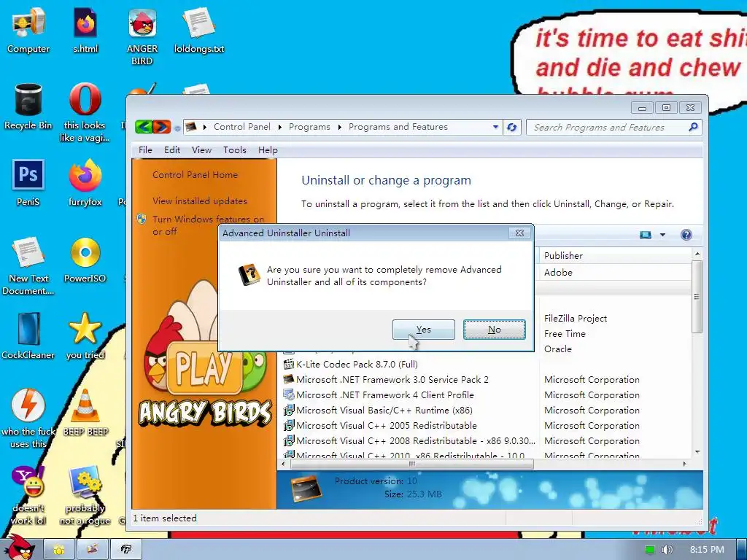
Task: Confirm uninstall by clicking Yes
Action: (424, 329)
